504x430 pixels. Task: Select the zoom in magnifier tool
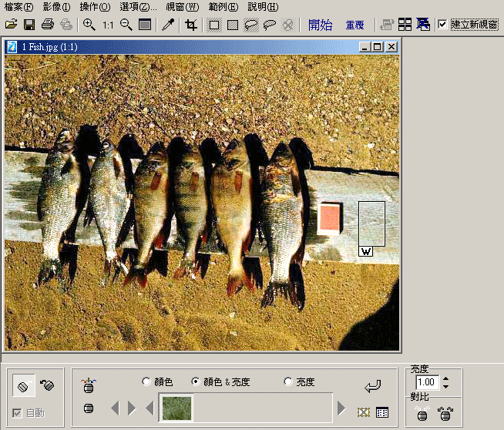pyautogui.click(x=89, y=25)
